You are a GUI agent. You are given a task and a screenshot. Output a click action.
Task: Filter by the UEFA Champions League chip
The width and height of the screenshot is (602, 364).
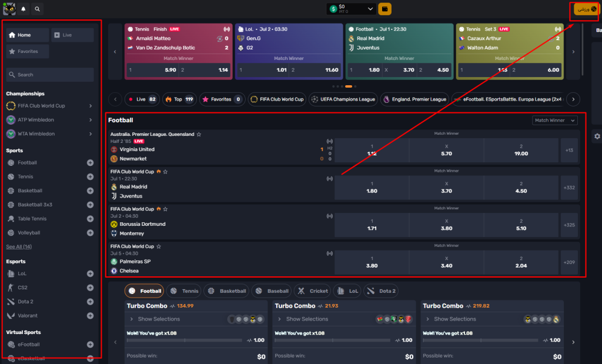tap(343, 99)
